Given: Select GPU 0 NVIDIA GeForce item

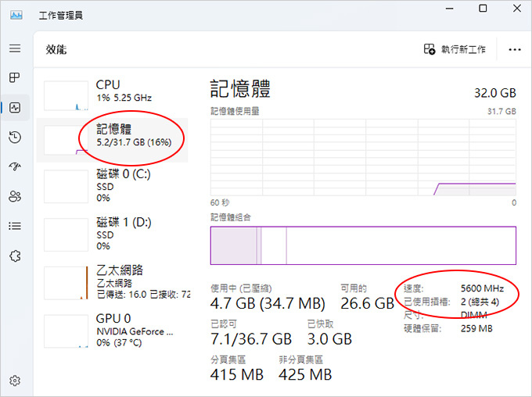Looking at the screenshot, I should (x=112, y=331).
